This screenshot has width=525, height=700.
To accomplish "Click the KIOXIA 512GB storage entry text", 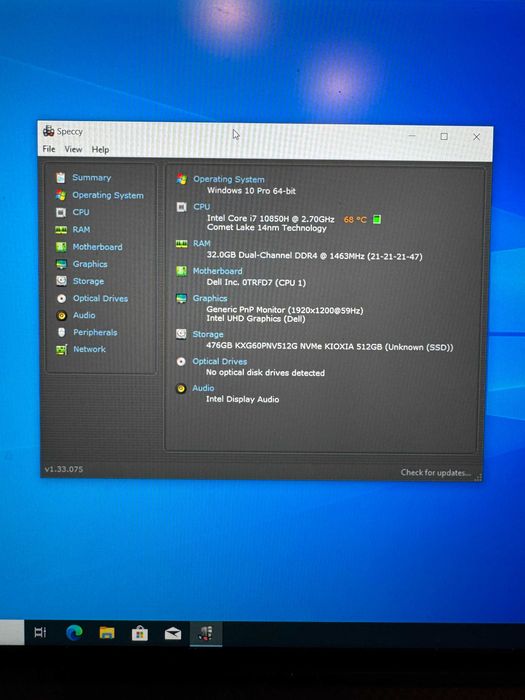I will pos(329,347).
